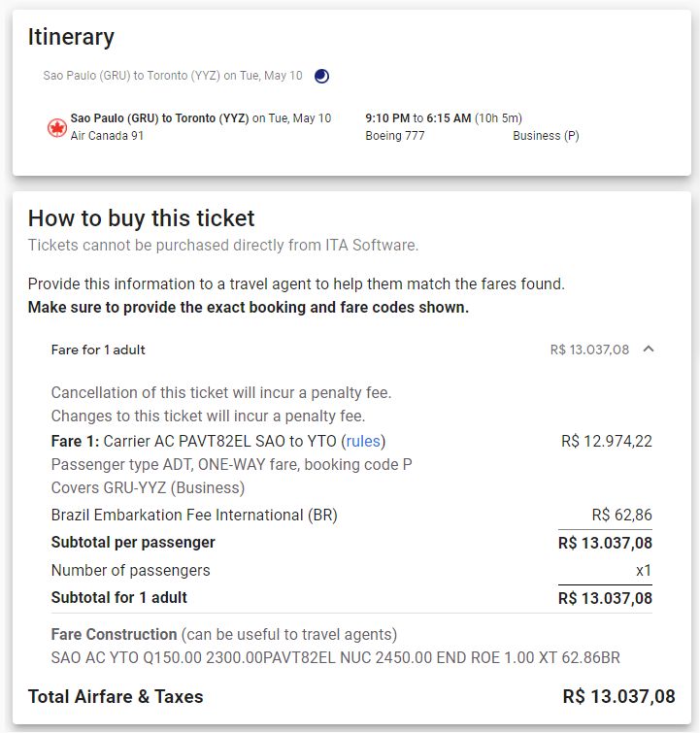The width and height of the screenshot is (700, 733).
Task: Collapse the Fare for 1 adult section
Action: [649, 350]
